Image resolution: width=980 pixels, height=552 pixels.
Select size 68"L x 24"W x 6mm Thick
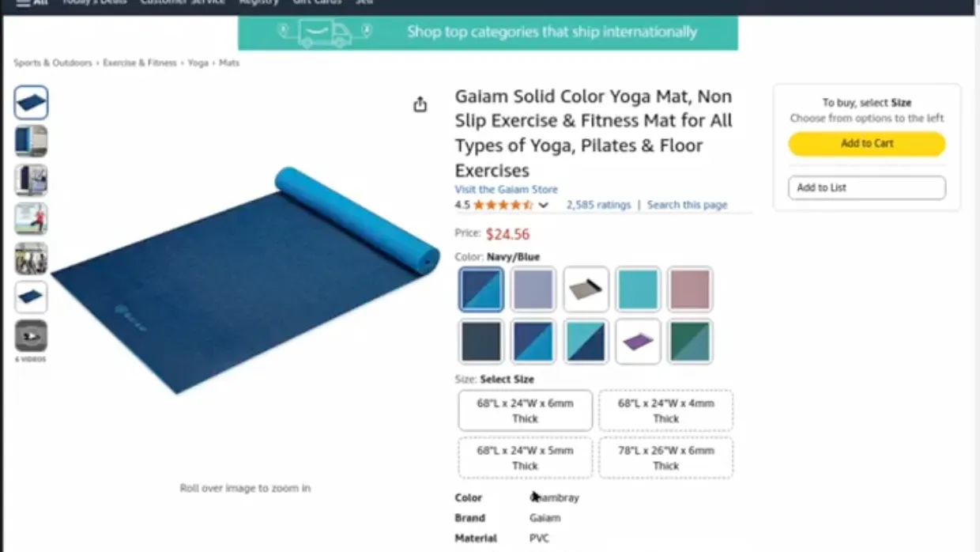pyautogui.click(x=525, y=410)
